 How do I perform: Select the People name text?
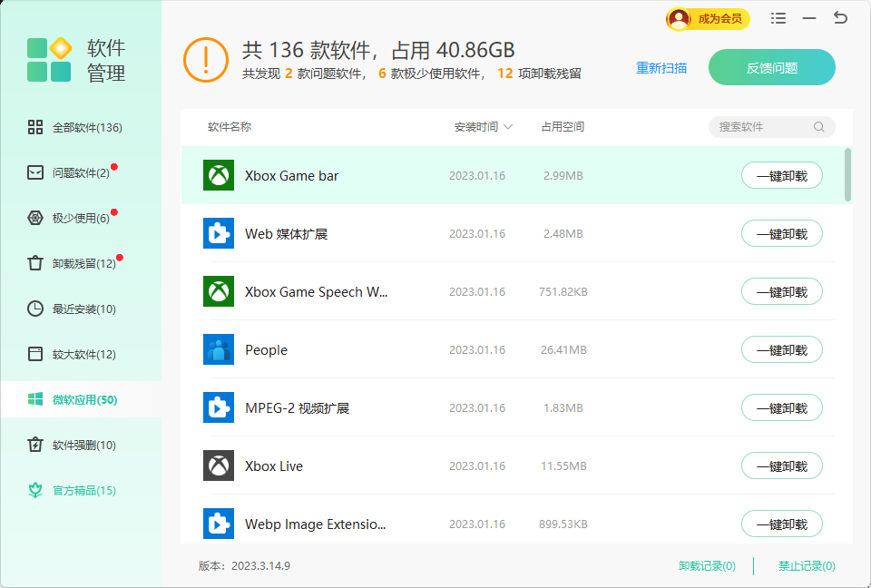(266, 350)
